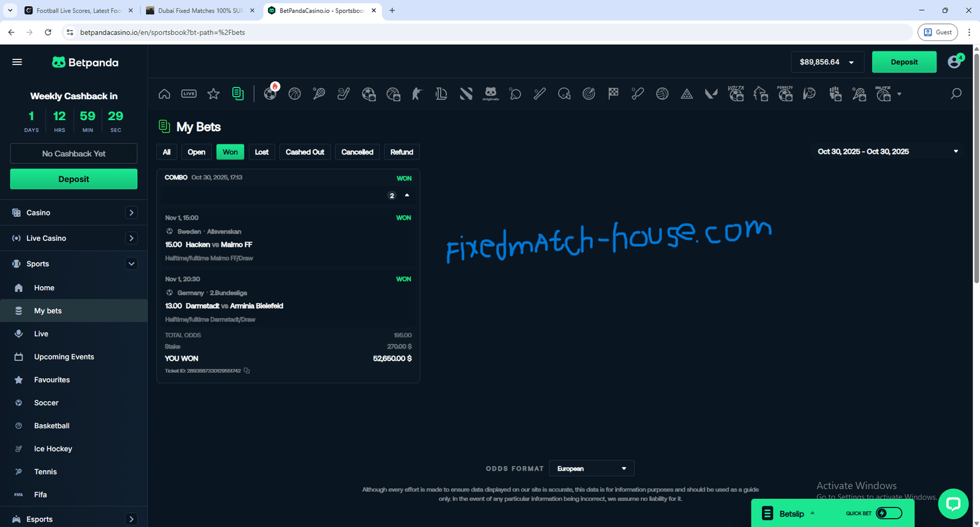Select the soccer ball sport icon
Viewport: 980px width, 527px height.
(270, 94)
